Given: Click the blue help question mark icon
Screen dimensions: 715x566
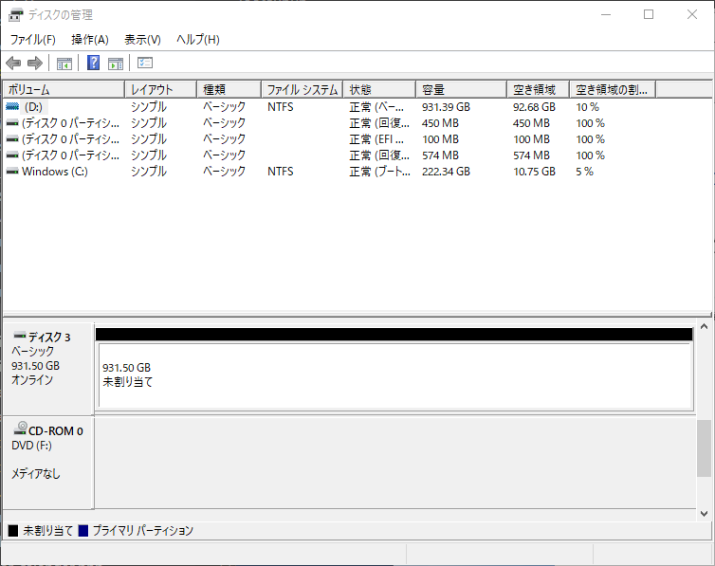Looking at the screenshot, I should tap(93, 63).
